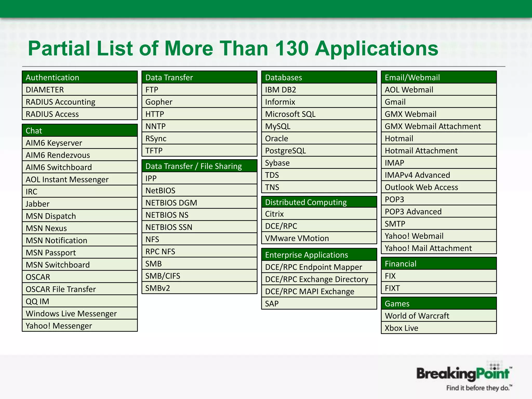Select the Authentication category header

[80, 77]
